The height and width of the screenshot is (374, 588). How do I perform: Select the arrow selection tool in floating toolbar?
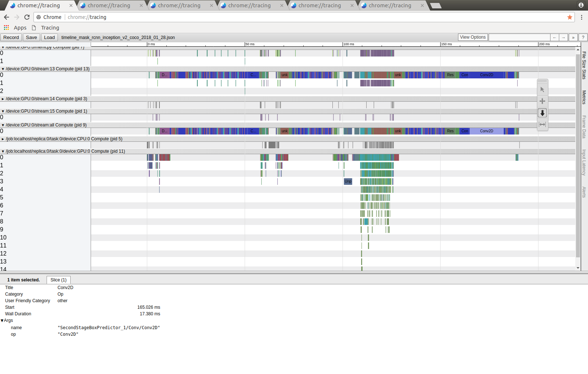542,89
